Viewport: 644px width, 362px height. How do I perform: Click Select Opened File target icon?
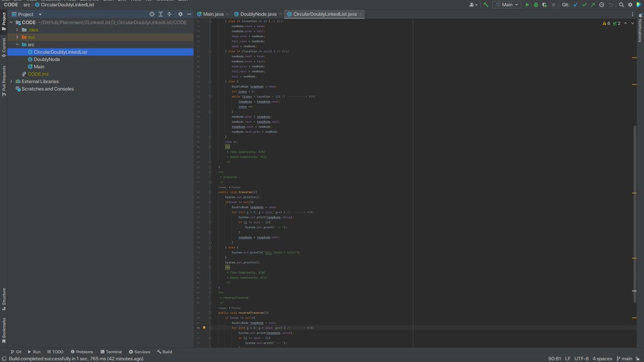coord(152,14)
